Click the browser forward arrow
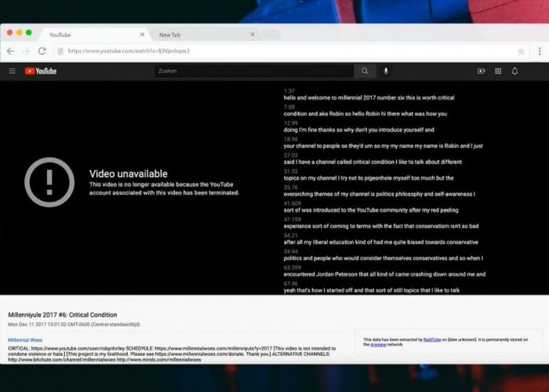Viewport: 549px width, 392px height. [26, 51]
